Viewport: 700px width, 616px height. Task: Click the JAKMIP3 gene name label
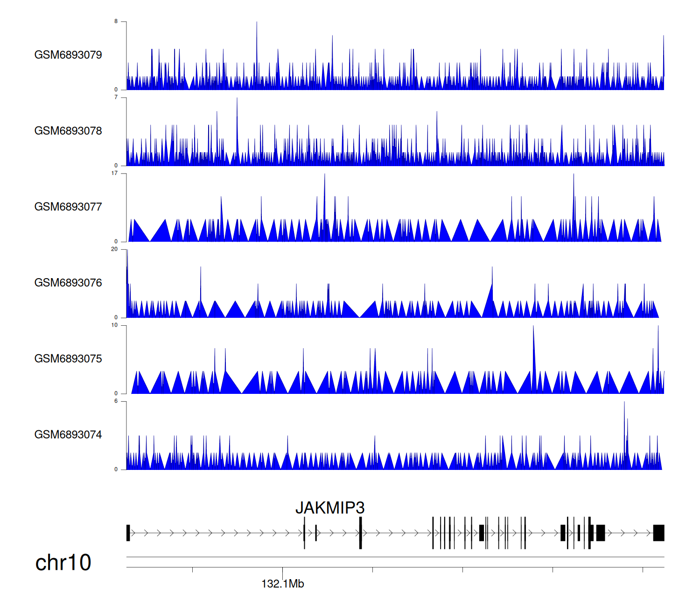(329, 508)
